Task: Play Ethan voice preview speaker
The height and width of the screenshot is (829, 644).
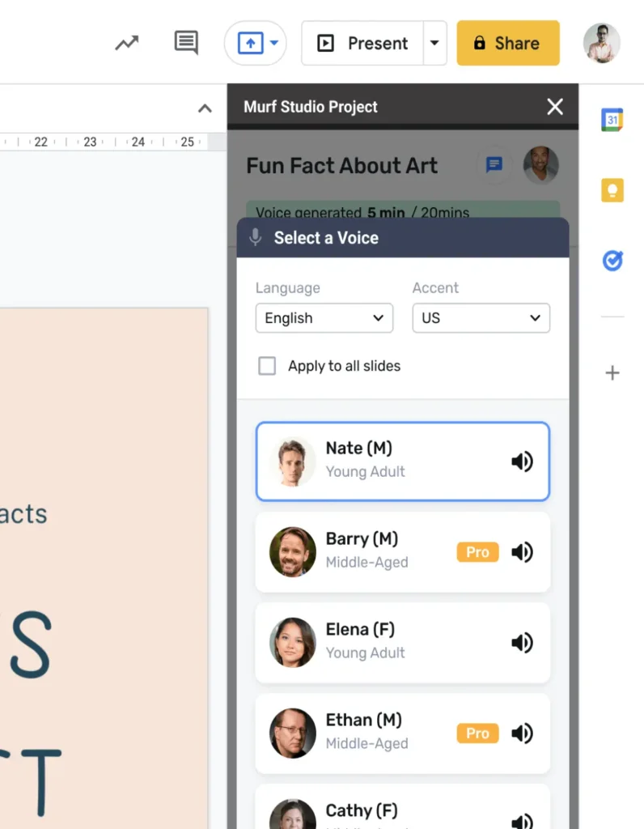Action: tap(522, 733)
